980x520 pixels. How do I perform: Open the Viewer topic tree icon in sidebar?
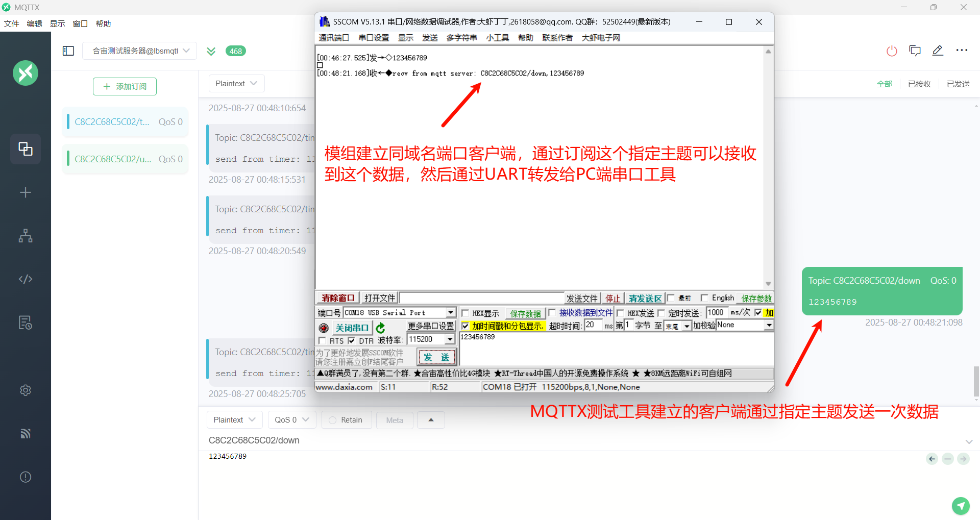26,236
